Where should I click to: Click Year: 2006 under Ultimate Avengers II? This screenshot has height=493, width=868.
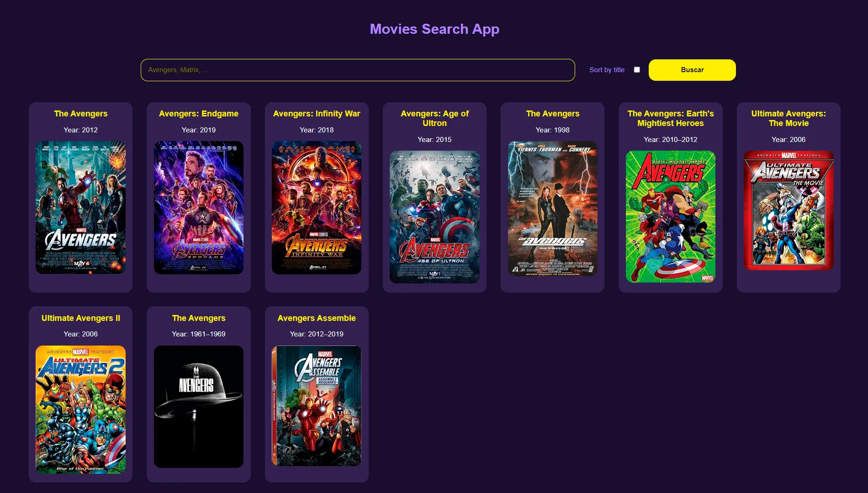(81, 334)
